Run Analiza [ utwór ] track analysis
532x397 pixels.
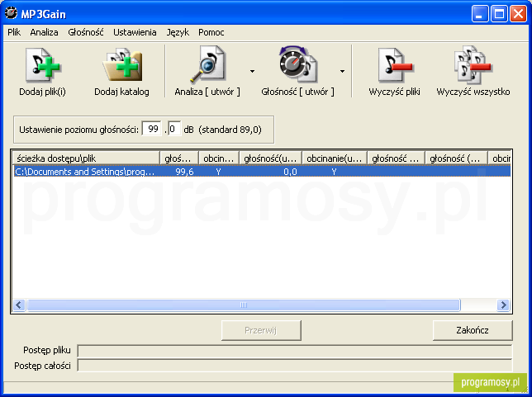pyautogui.click(x=207, y=71)
